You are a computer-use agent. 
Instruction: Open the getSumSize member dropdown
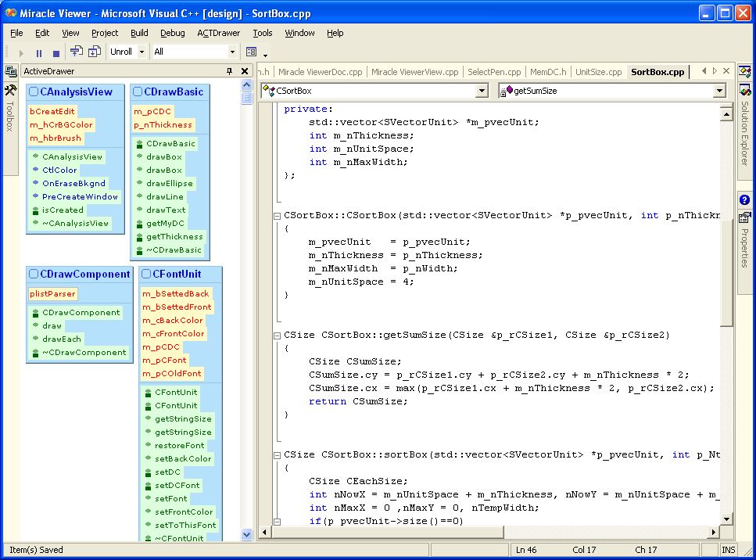[719, 91]
